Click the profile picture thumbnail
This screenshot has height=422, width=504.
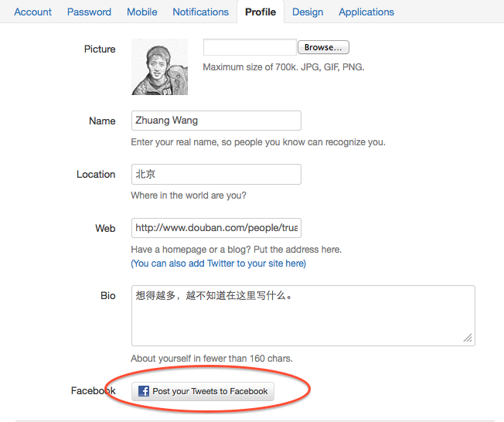point(159,67)
